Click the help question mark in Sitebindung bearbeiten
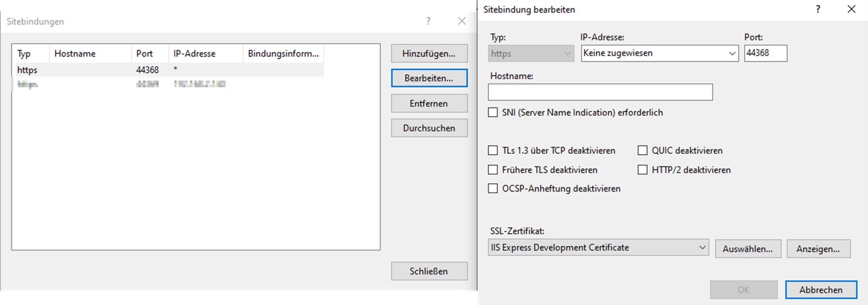The height and width of the screenshot is (305, 868). point(818,9)
